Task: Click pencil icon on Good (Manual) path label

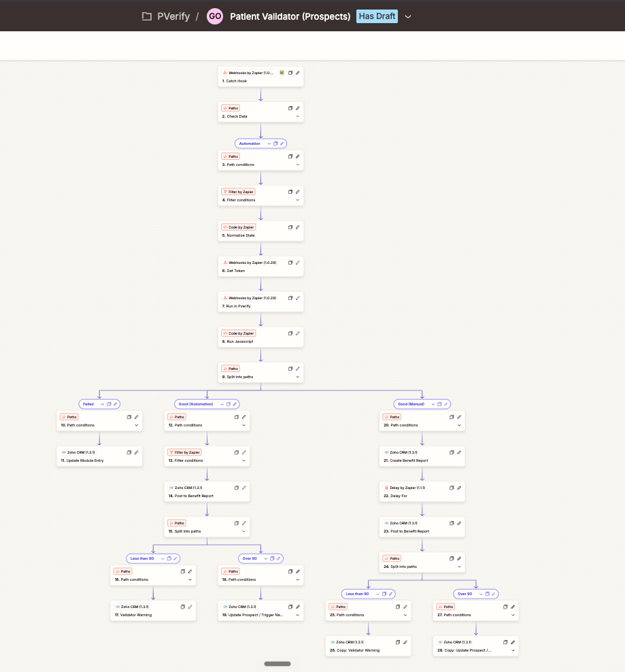Action: [446, 404]
